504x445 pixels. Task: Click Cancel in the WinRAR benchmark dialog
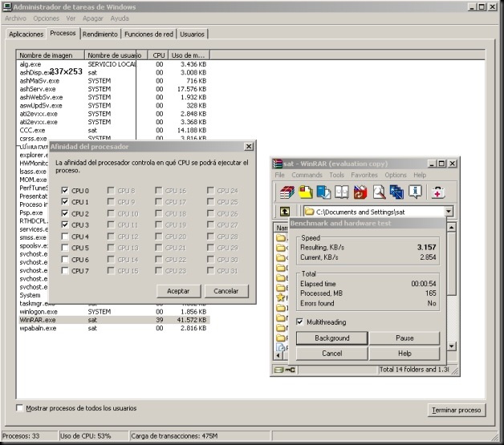[x=332, y=353]
